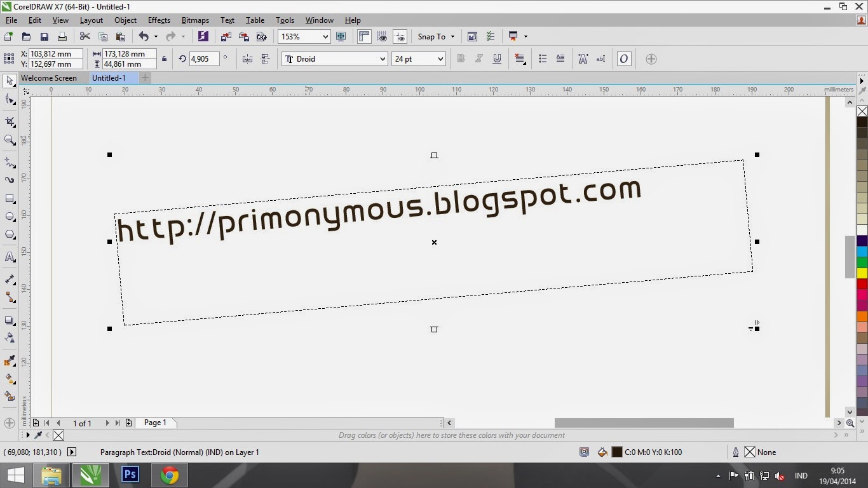Viewport: 868px width, 488px height.
Task: Click the Windows Start button
Action: coord(15,475)
